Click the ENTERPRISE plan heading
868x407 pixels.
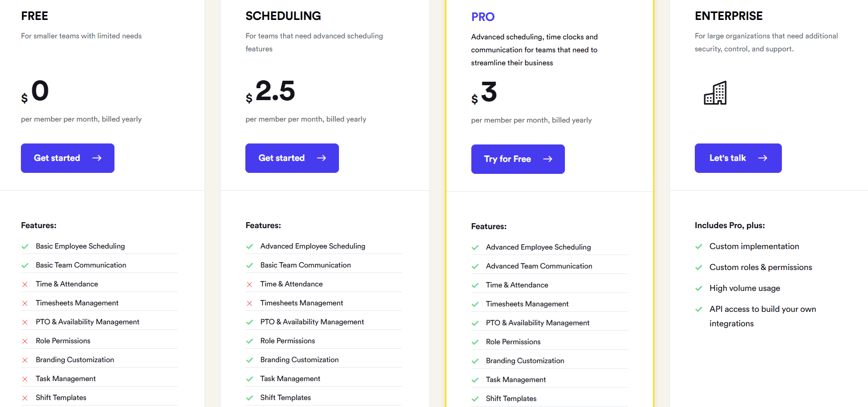[x=729, y=15]
